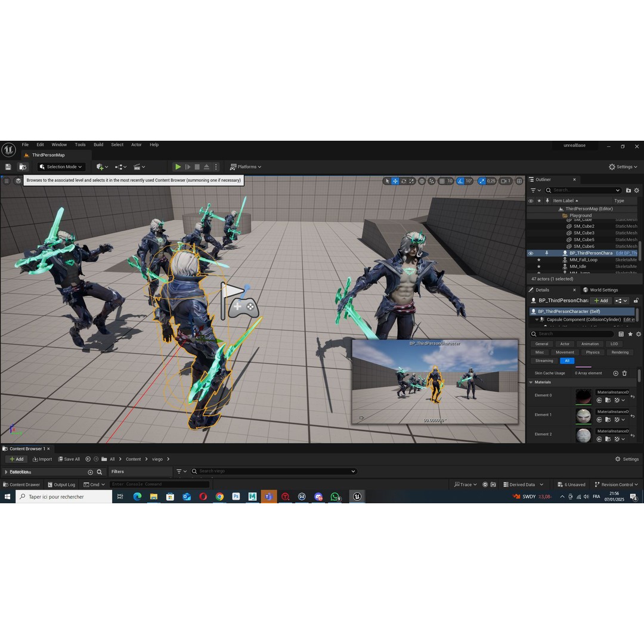Open Outliner settings gear

pyautogui.click(x=637, y=190)
